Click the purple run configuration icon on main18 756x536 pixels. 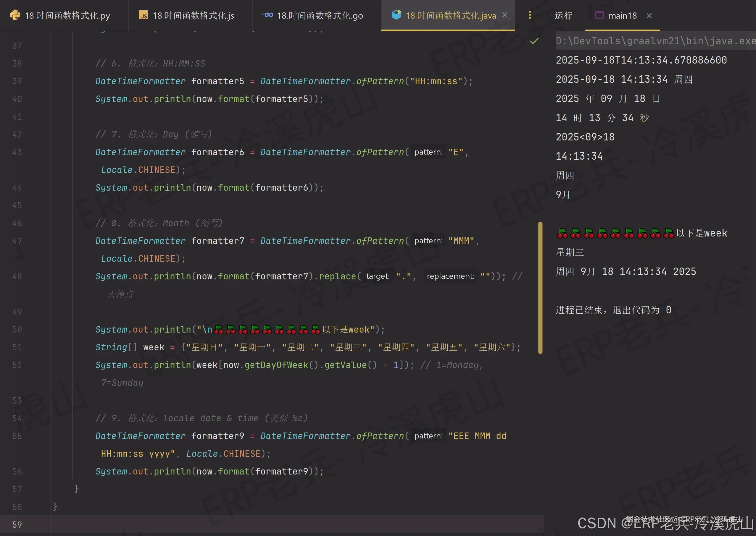pos(599,15)
